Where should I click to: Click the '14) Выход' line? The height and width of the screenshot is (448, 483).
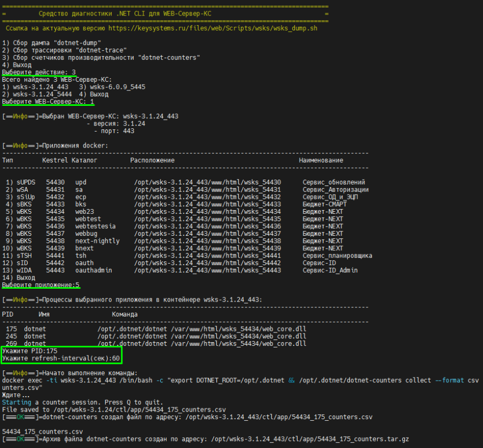tap(19, 278)
